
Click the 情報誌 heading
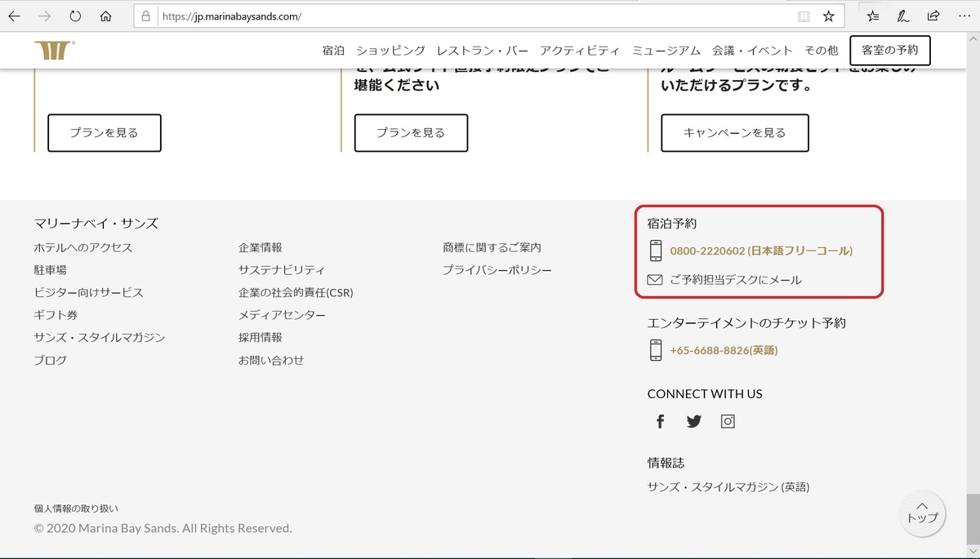666,463
